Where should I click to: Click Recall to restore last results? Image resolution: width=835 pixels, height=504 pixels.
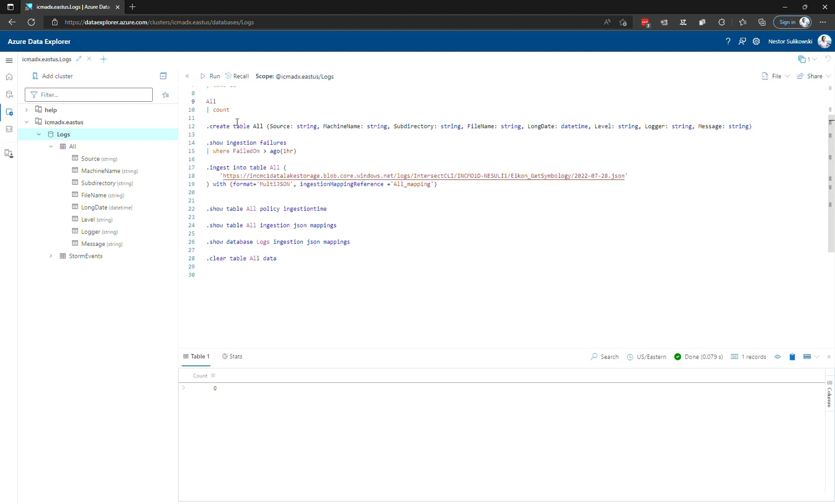(x=237, y=76)
